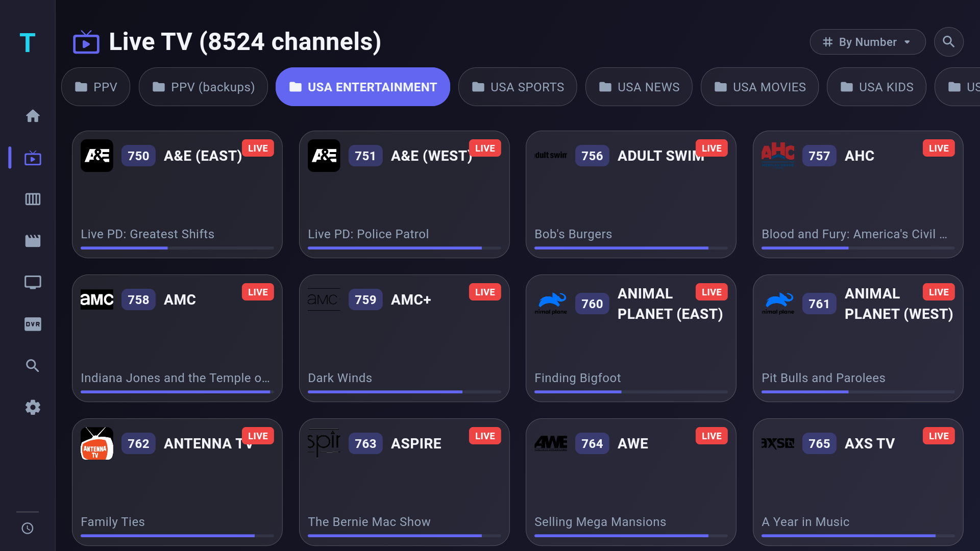Click the LIVE badge on A&E (EAST)
Screen dimensions: 980x551
[x=258, y=148]
